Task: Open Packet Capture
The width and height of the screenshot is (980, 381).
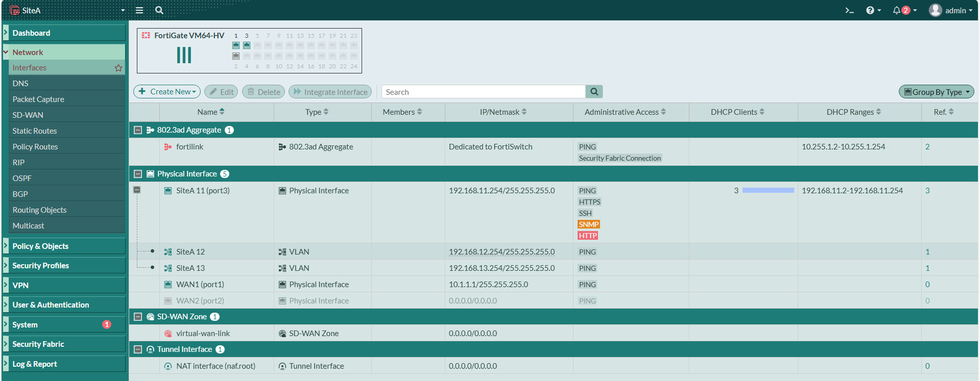Action: (x=67, y=99)
